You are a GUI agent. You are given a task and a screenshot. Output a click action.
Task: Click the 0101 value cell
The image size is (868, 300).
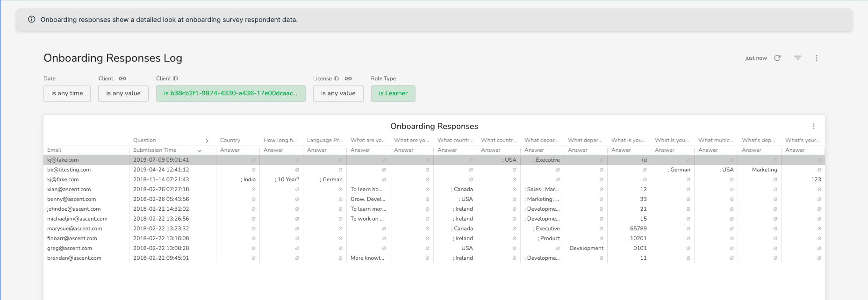640,248
